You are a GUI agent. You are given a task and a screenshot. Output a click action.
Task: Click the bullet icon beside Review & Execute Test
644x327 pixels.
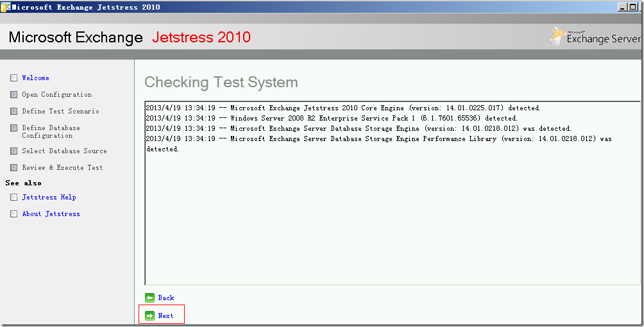point(14,167)
